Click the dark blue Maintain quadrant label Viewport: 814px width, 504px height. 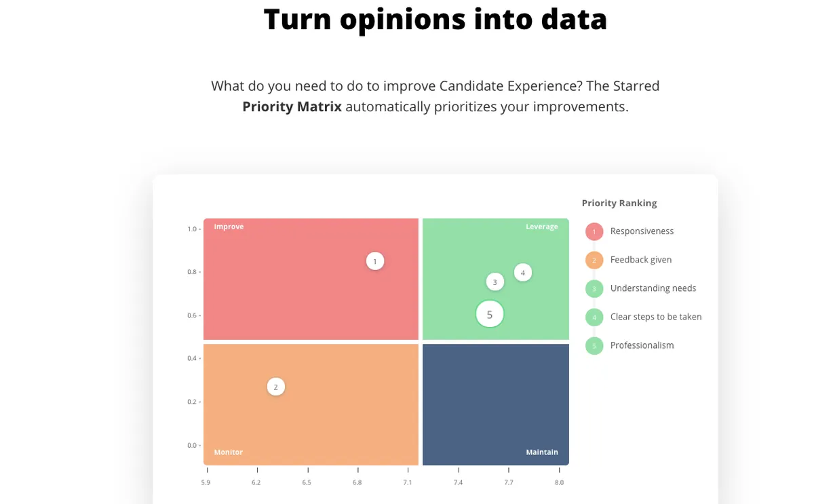542,452
